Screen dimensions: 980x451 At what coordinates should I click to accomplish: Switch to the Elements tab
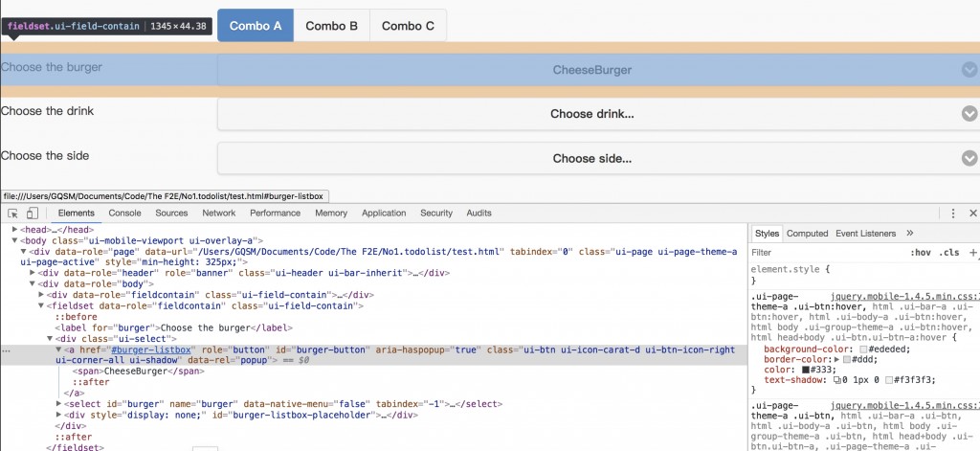point(77,213)
